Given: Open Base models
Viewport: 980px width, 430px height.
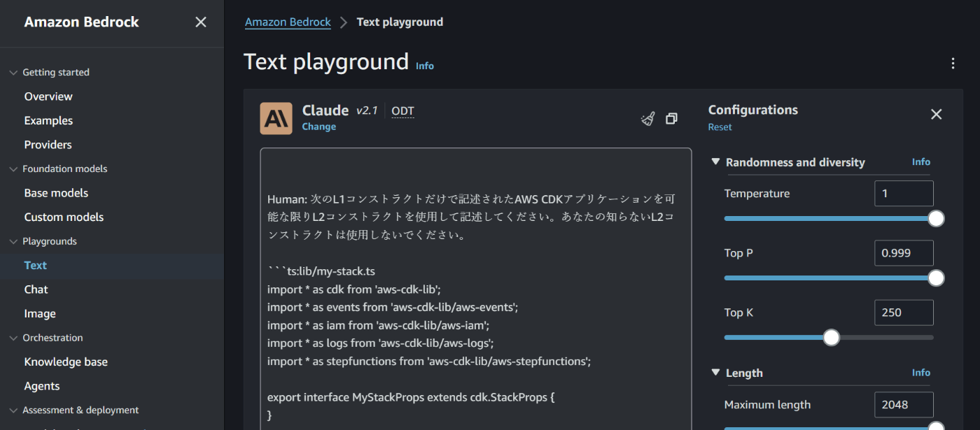Looking at the screenshot, I should (56, 193).
